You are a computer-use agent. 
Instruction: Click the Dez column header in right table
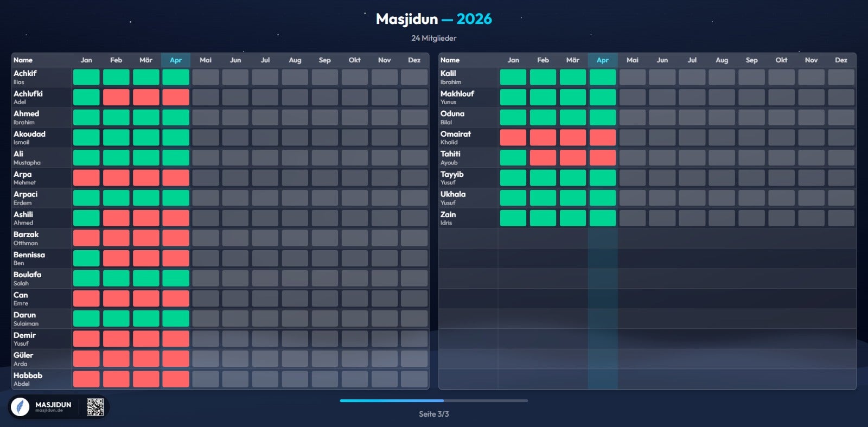pyautogui.click(x=841, y=60)
